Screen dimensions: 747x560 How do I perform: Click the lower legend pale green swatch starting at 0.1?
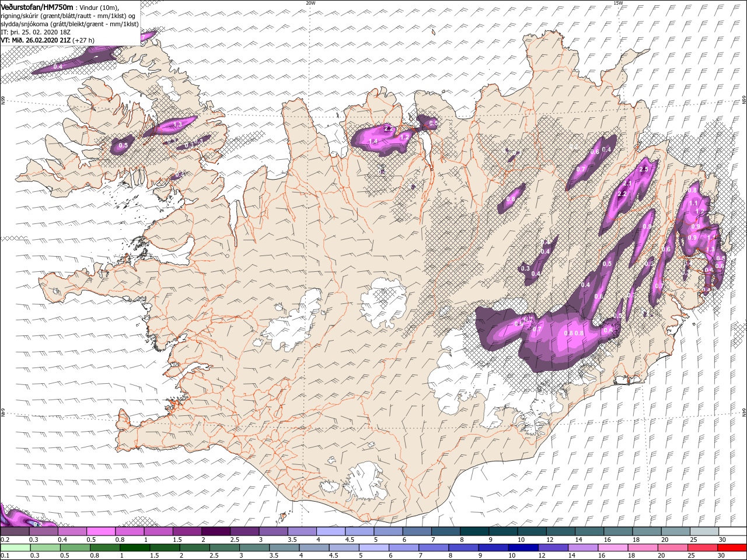tap(15, 548)
